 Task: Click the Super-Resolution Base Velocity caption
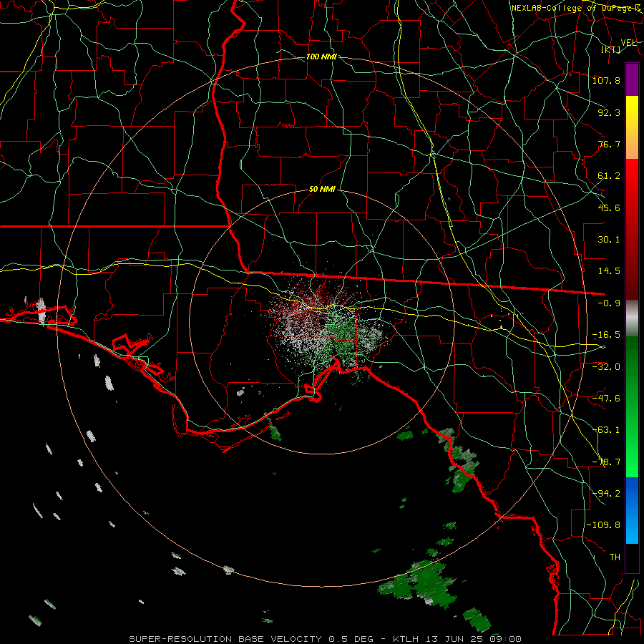326,639
